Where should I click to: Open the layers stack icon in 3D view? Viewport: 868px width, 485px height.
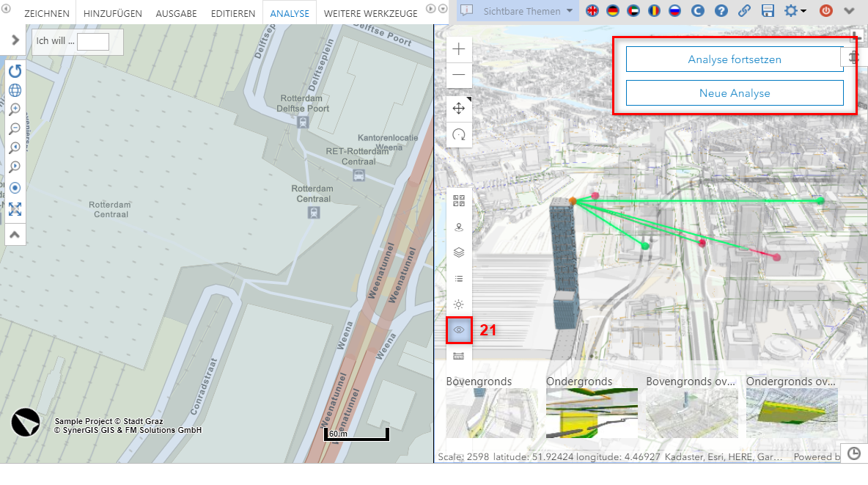(x=459, y=252)
